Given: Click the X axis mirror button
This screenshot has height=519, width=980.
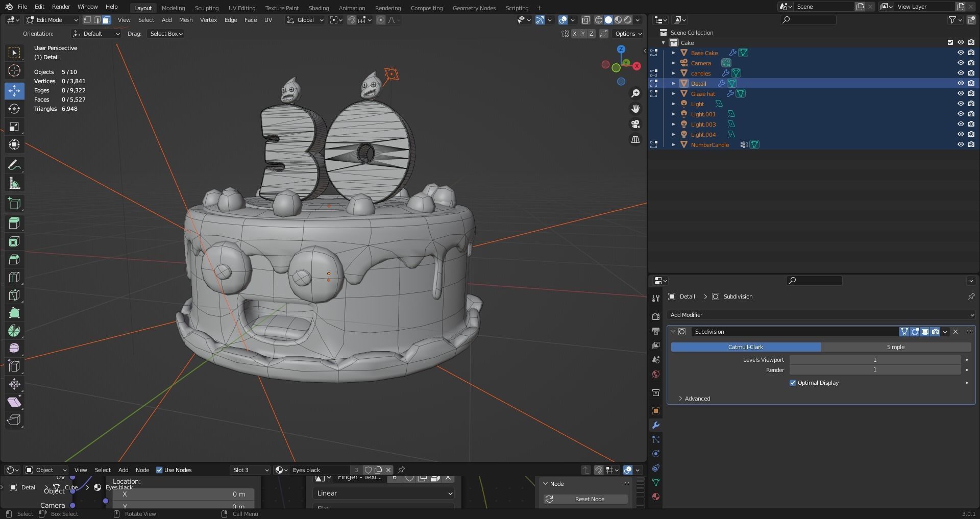Looking at the screenshot, I should coord(575,34).
